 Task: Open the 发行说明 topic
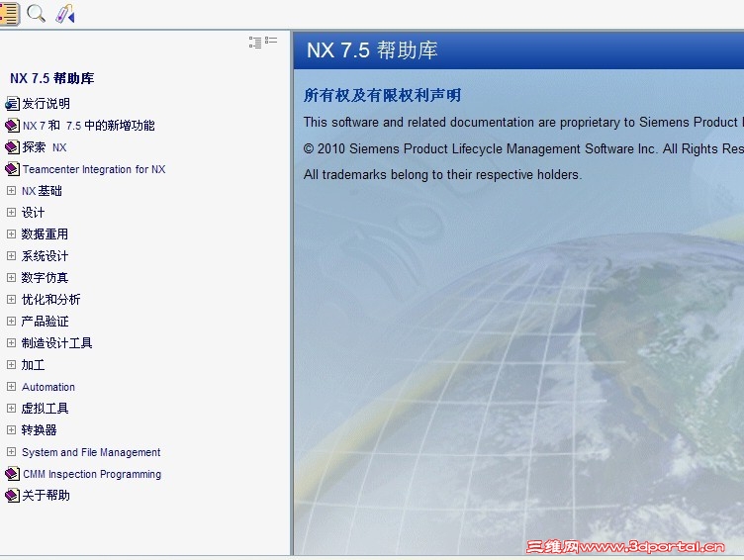[46, 104]
